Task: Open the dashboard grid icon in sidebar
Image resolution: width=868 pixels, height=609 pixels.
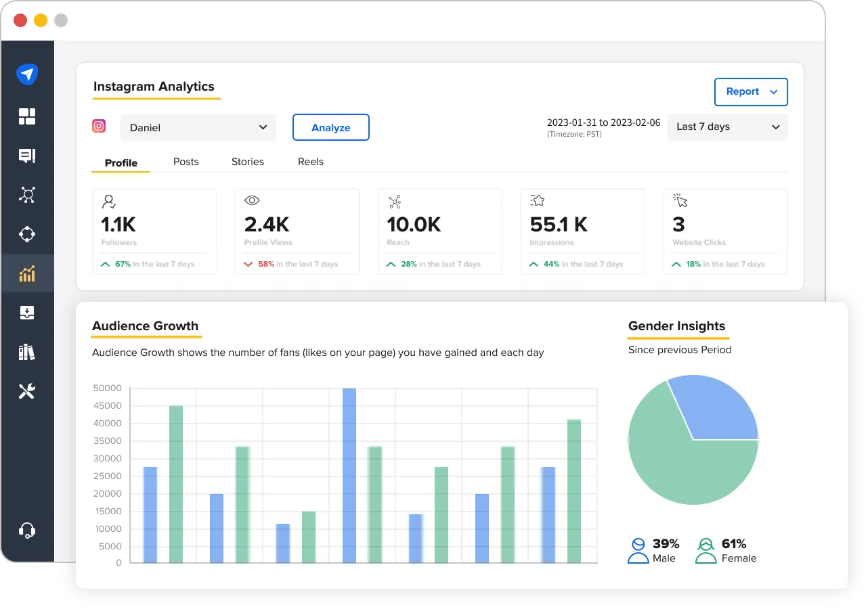Action: tap(28, 116)
